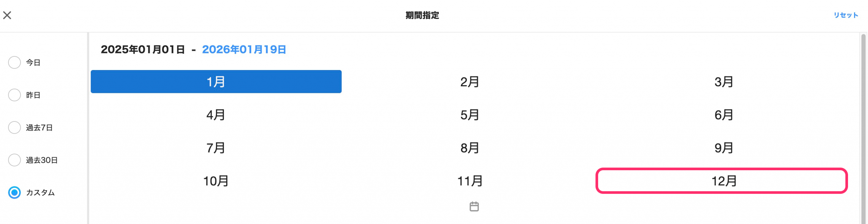This screenshot has height=224, width=868.
Task: Select 6月 in the month picker
Action: [724, 115]
